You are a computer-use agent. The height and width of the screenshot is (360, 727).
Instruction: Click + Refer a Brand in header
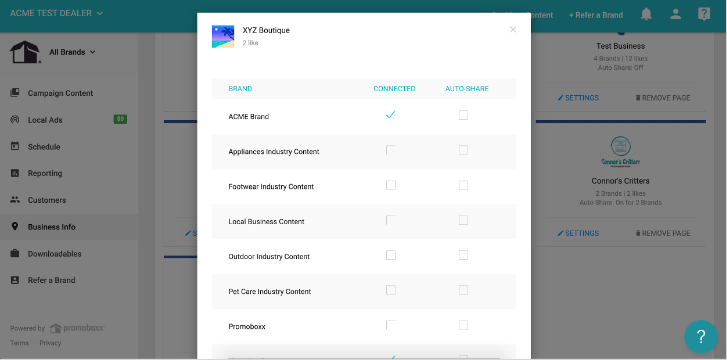pos(596,15)
